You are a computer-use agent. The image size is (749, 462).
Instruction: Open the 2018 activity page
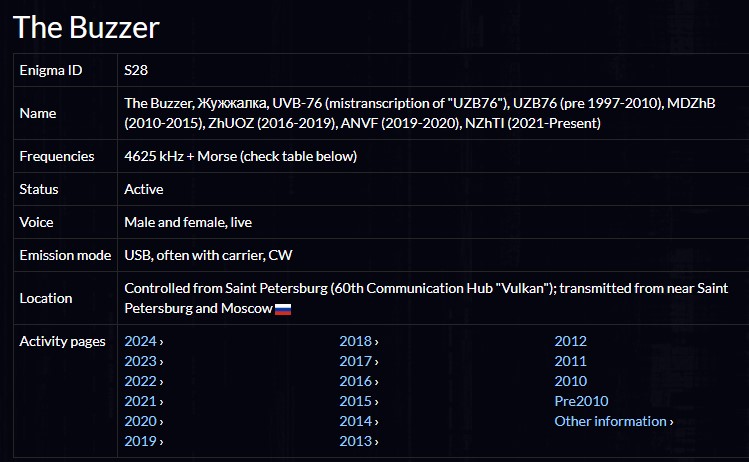[356, 341]
